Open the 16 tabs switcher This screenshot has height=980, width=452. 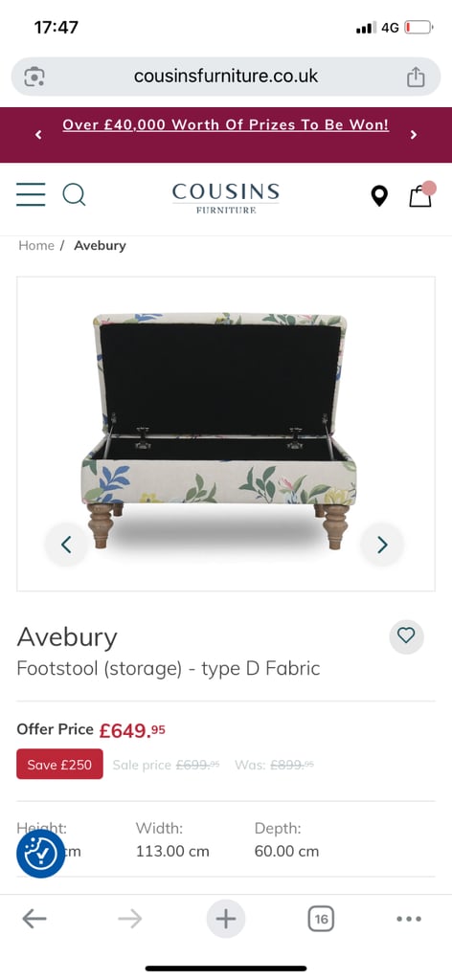(321, 919)
